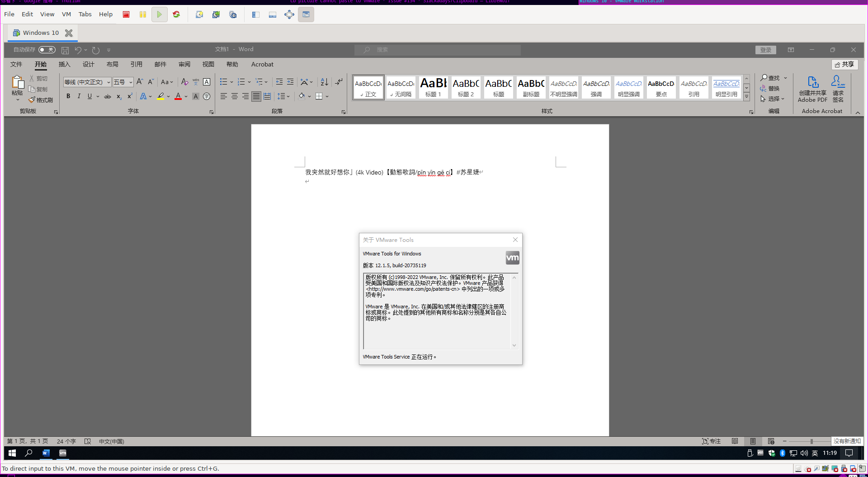Switch to the 插入 ribbon tab
The image size is (868, 477).
[x=64, y=65]
